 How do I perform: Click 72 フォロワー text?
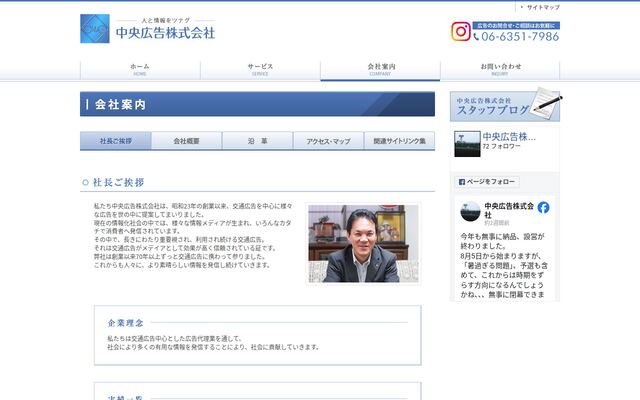(x=501, y=146)
